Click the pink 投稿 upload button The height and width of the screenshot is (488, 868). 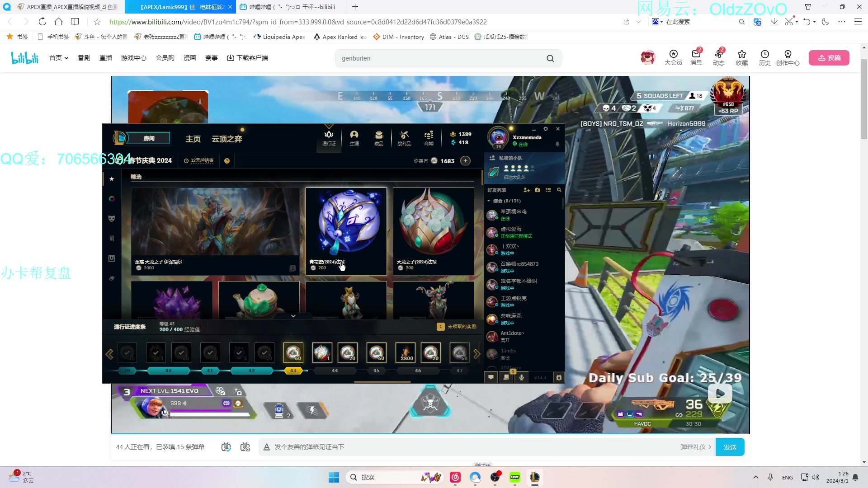pos(829,58)
